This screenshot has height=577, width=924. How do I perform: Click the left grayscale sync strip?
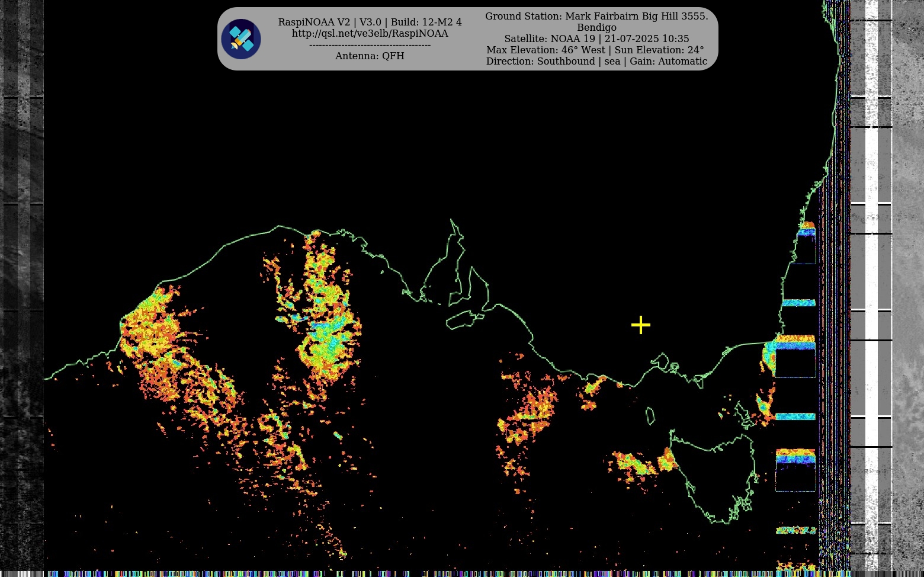(21, 284)
